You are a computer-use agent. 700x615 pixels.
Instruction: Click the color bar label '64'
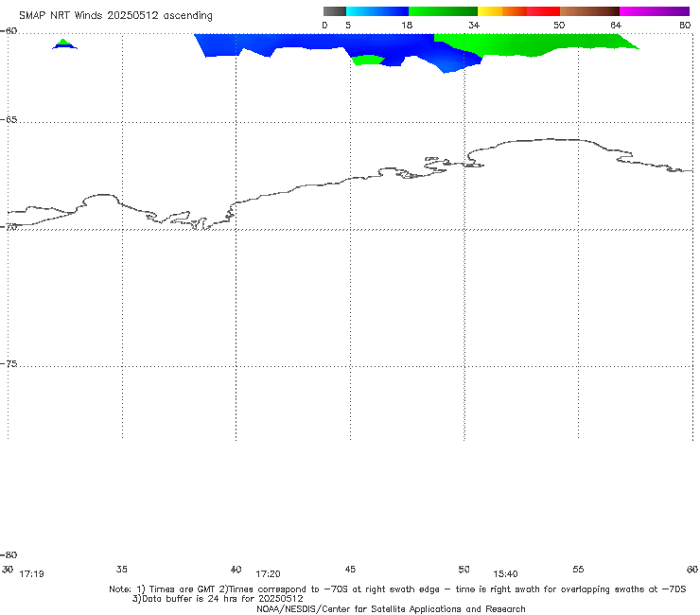pos(616,25)
